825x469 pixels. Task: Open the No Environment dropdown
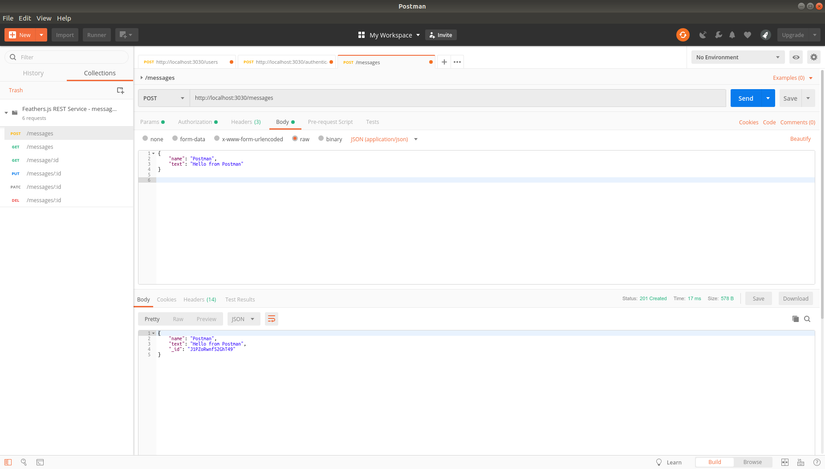coord(738,57)
